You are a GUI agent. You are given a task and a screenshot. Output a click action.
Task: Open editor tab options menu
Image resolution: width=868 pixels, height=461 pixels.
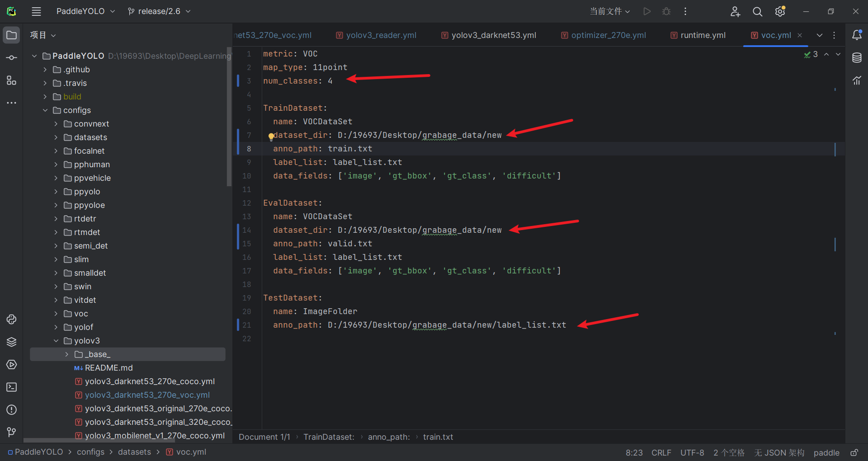click(x=834, y=35)
